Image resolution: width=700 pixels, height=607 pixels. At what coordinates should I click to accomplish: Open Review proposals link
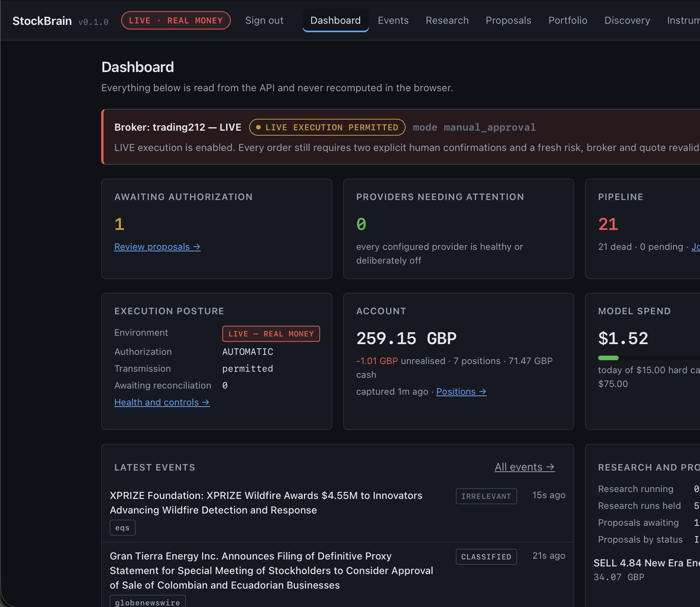(x=157, y=247)
